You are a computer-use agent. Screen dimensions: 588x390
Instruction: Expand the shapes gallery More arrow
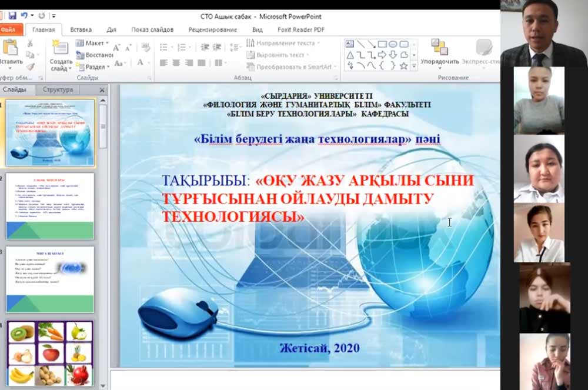coord(414,66)
